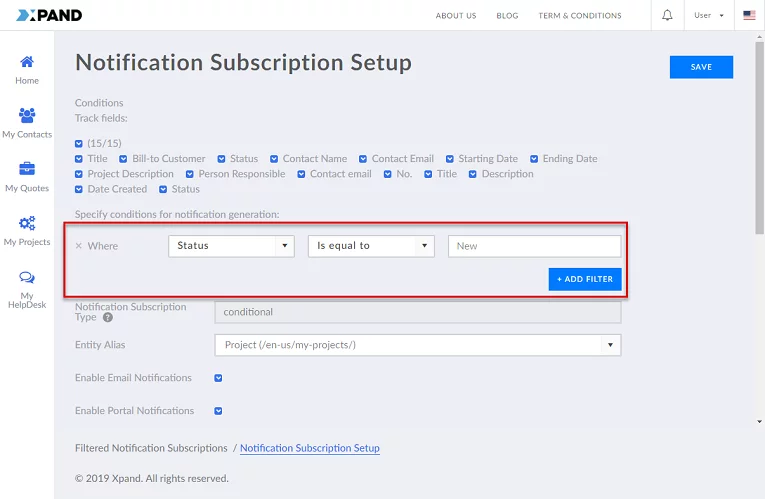Open My HelpDesk chat icon
The width and height of the screenshot is (765, 499).
[x=27, y=278]
